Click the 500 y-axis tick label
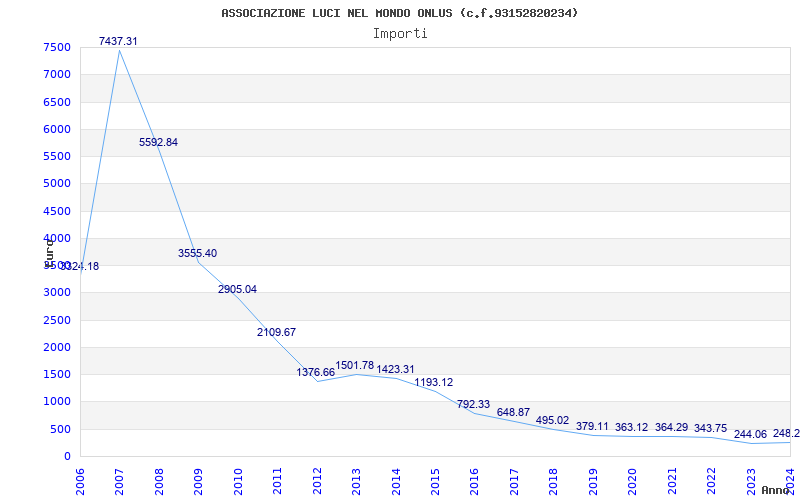Screen dimensions: 800x500 click(x=59, y=430)
